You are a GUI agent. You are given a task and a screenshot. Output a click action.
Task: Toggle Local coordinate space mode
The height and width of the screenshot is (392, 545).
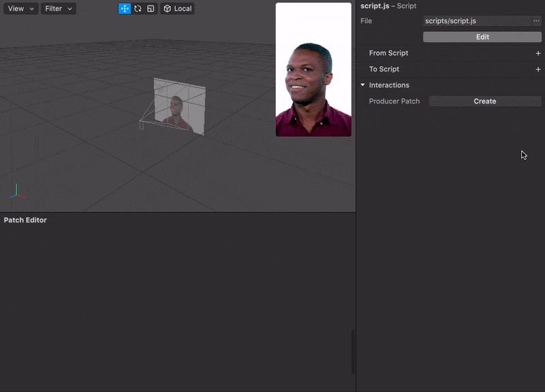tap(177, 8)
